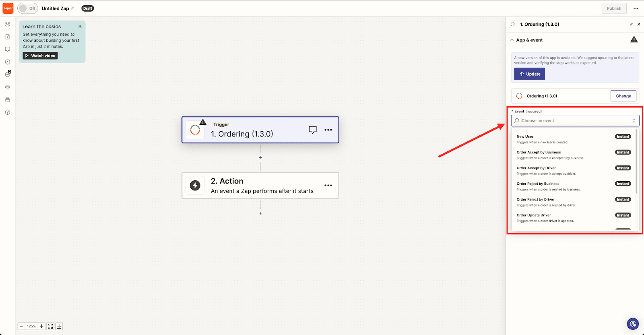The width and height of the screenshot is (644, 335).
Task: Click the App & event warning triangle
Action: coord(634,39)
